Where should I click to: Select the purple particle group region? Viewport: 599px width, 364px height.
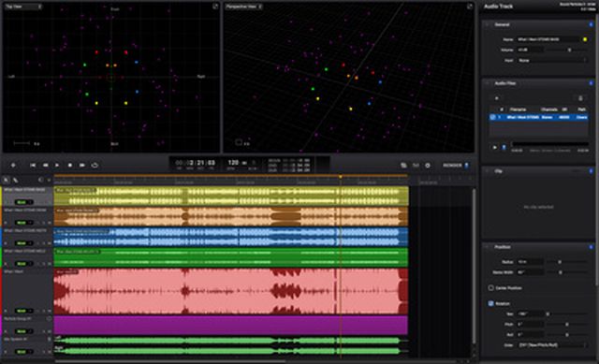(x=231, y=325)
